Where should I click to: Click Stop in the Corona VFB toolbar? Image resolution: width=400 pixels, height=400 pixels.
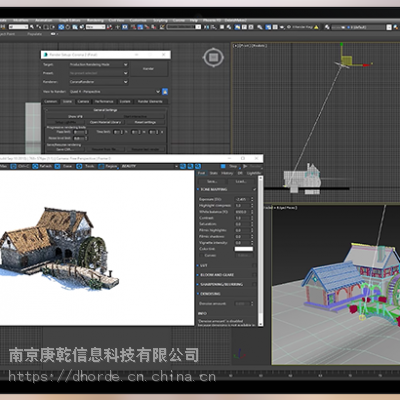tap(229, 166)
